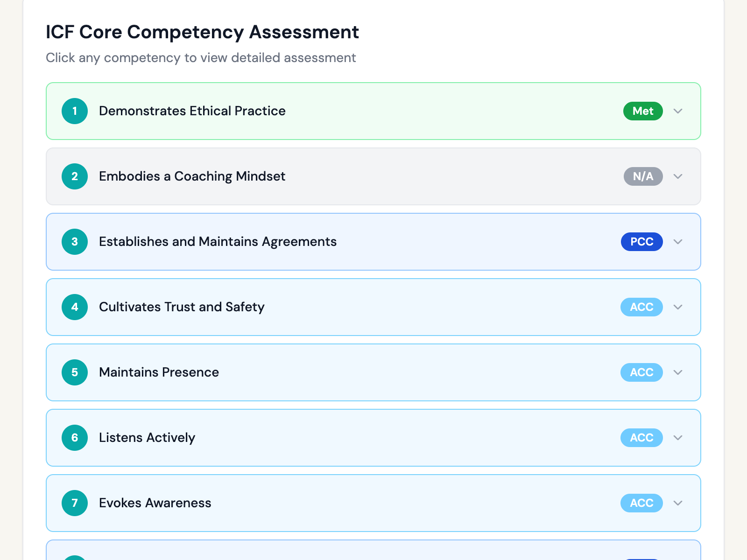Click the ICF Core Competency Assessment heading
The image size is (747, 560).
coord(202,32)
